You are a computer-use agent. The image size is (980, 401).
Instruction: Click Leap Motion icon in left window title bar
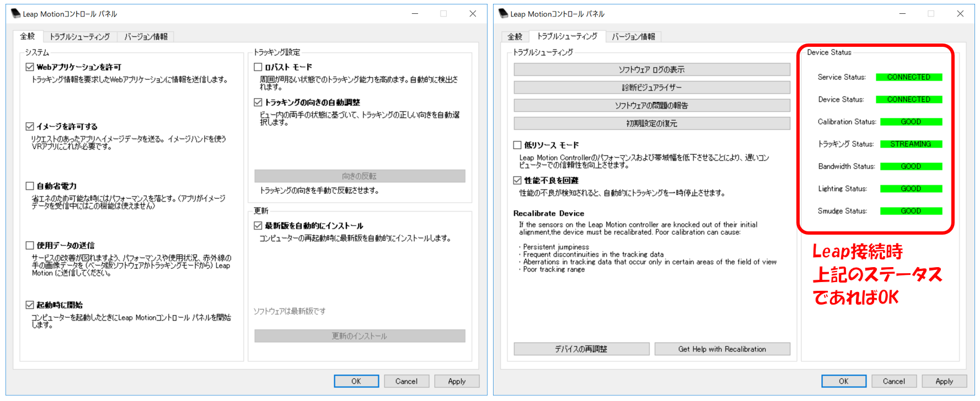pos(16,14)
